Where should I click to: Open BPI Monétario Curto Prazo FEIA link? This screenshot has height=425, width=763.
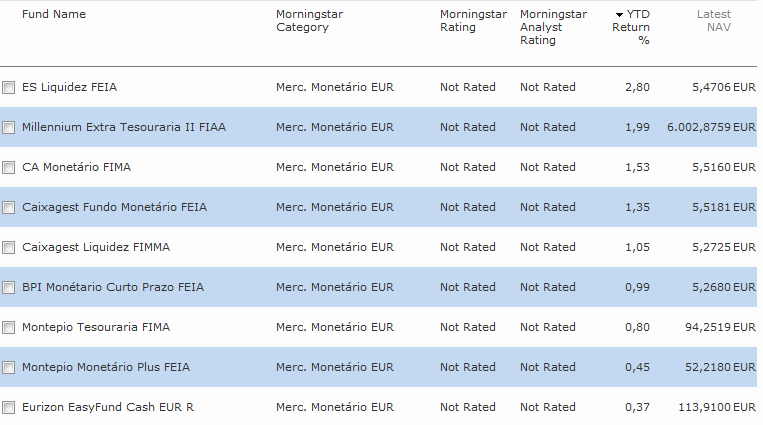112,287
